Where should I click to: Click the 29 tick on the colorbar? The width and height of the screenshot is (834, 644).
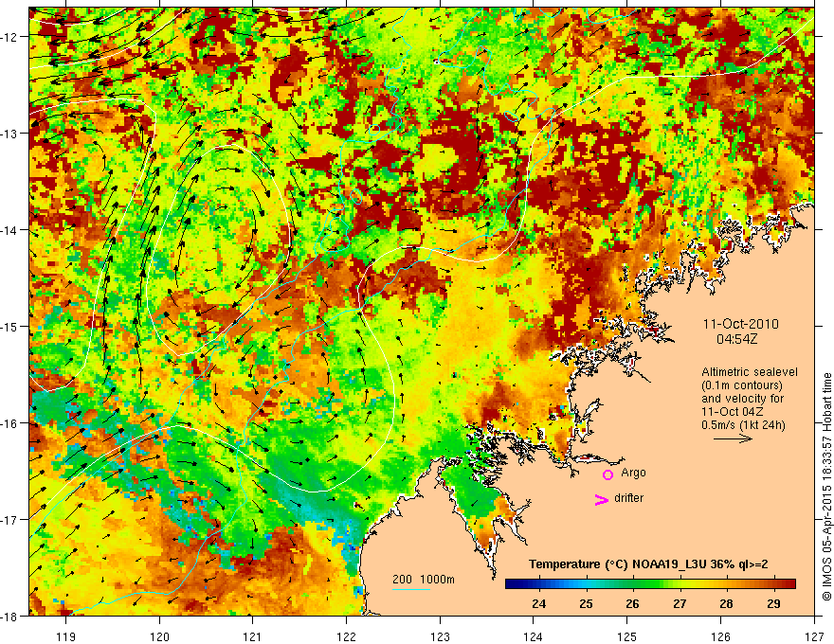tap(773, 603)
